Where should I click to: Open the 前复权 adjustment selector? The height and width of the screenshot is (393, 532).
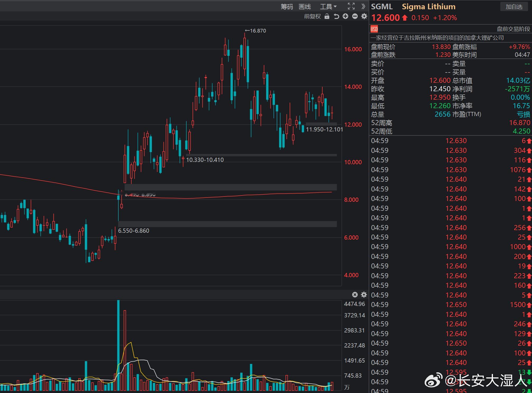[312, 16]
